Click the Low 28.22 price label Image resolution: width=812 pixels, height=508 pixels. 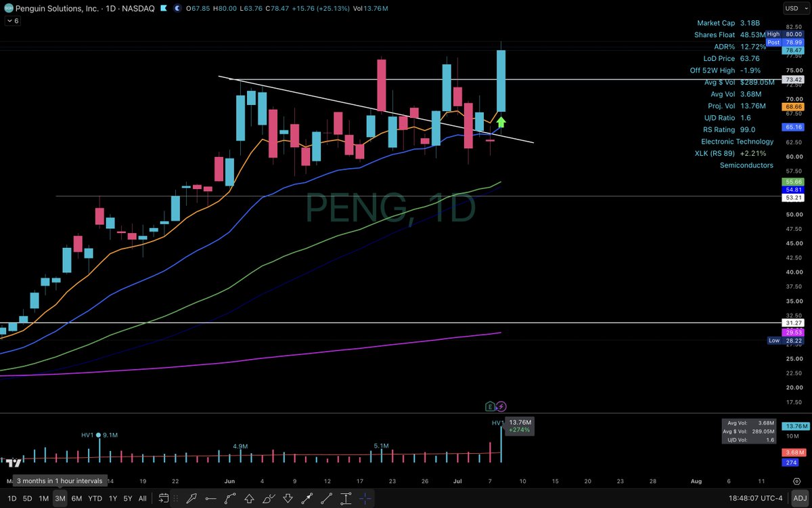[786, 341]
